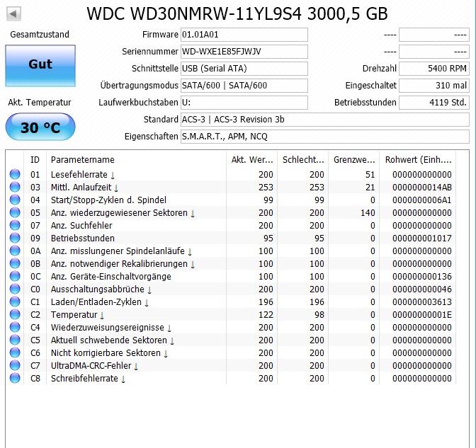This screenshot has height=448, width=476.
Task: Click raw value 000000003613
Action: tap(422, 301)
